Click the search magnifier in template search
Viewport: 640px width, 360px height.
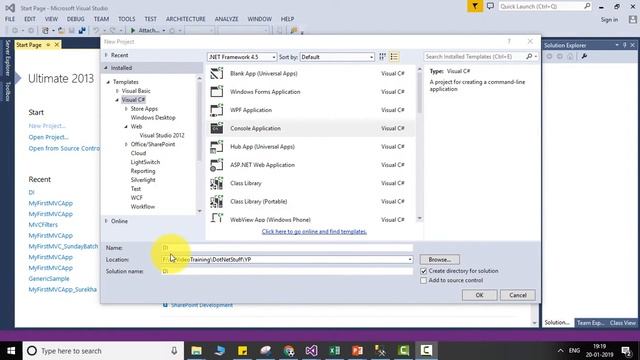[x=529, y=56]
